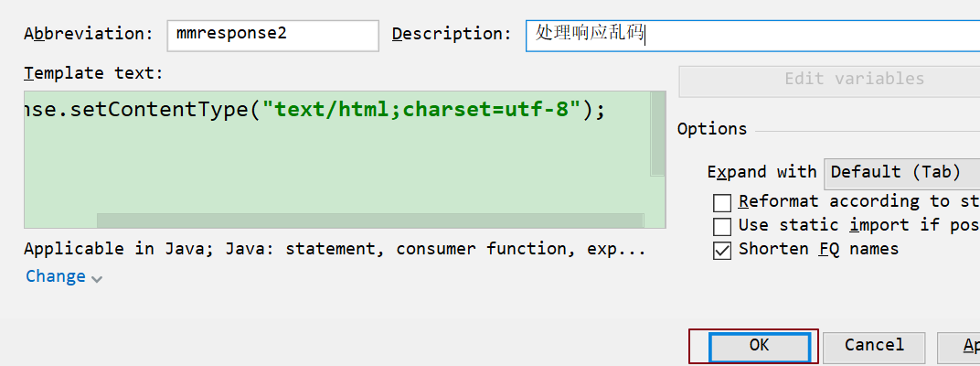Confirm the dialog with OK
The height and width of the screenshot is (366, 980).
coord(759,346)
